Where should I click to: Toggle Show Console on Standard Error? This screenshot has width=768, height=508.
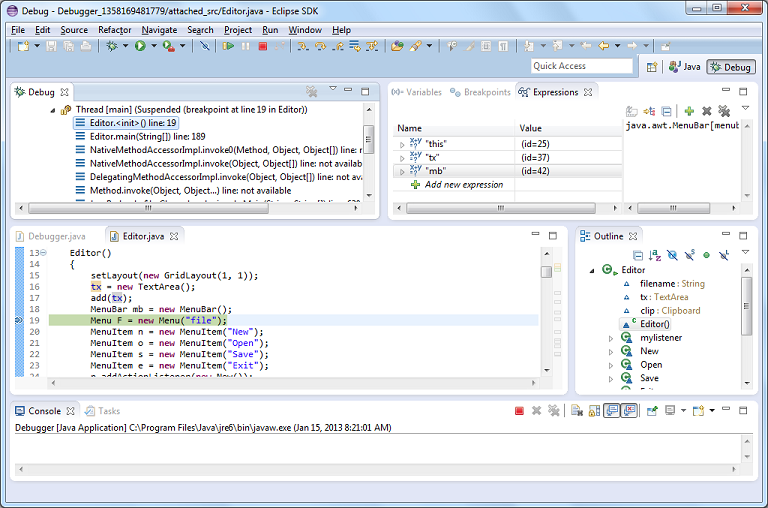(629, 411)
